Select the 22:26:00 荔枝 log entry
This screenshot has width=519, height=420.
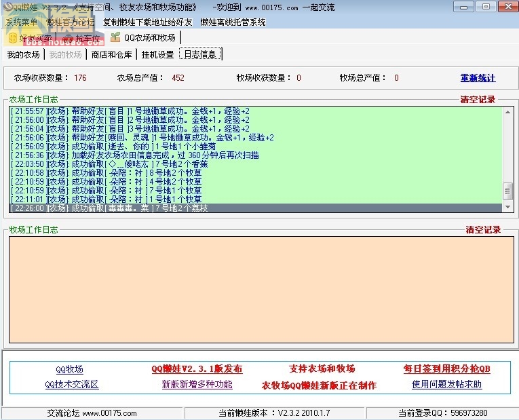coord(256,208)
